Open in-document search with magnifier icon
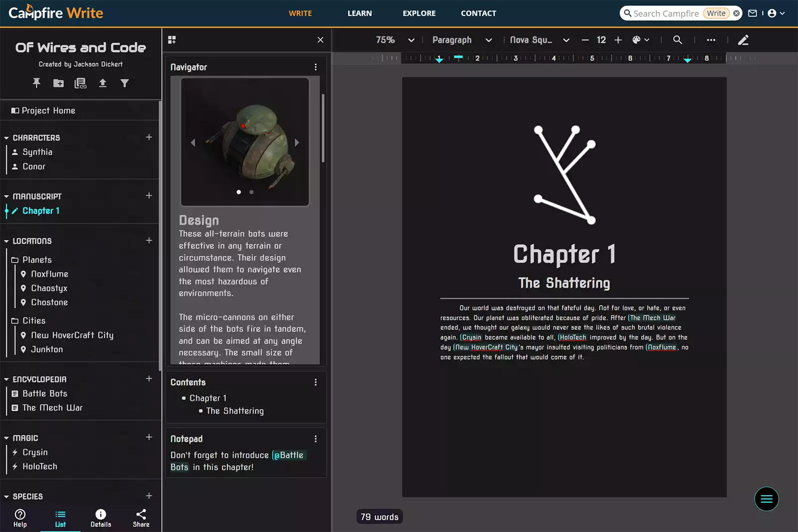Viewport: 798px width, 532px height. point(677,40)
